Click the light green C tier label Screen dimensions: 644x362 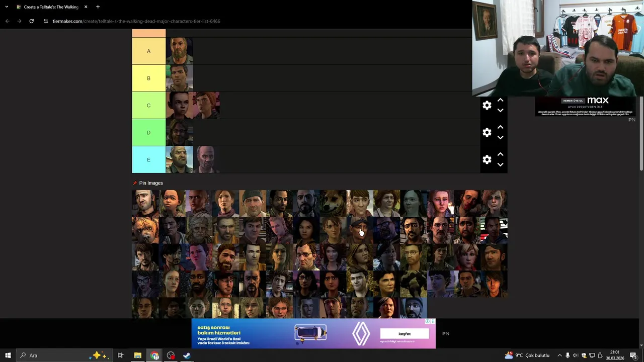coord(148,106)
